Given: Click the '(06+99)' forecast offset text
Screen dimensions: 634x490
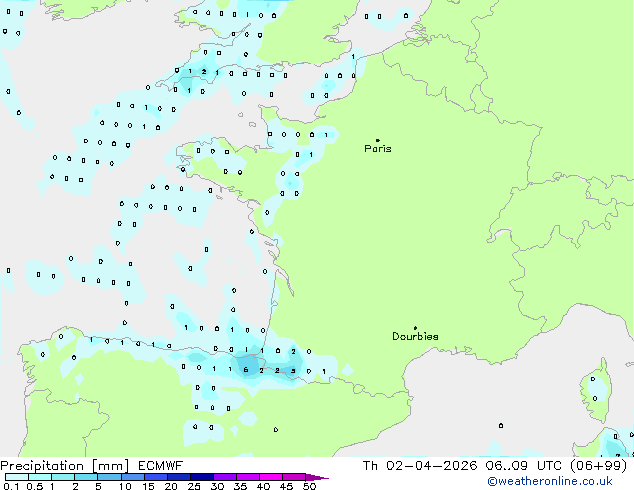Looking at the screenshot, I should (598, 466).
